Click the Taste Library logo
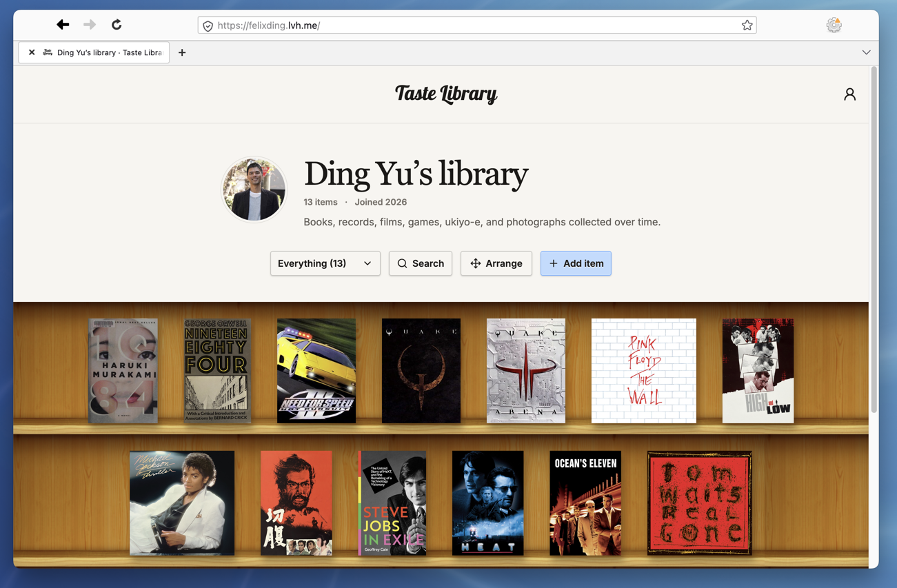The height and width of the screenshot is (588, 897). pos(446,94)
